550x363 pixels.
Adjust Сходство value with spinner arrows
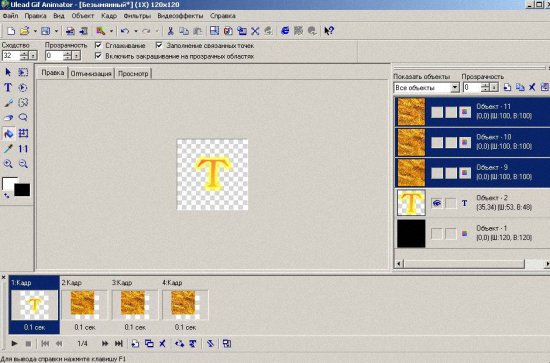coord(24,55)
